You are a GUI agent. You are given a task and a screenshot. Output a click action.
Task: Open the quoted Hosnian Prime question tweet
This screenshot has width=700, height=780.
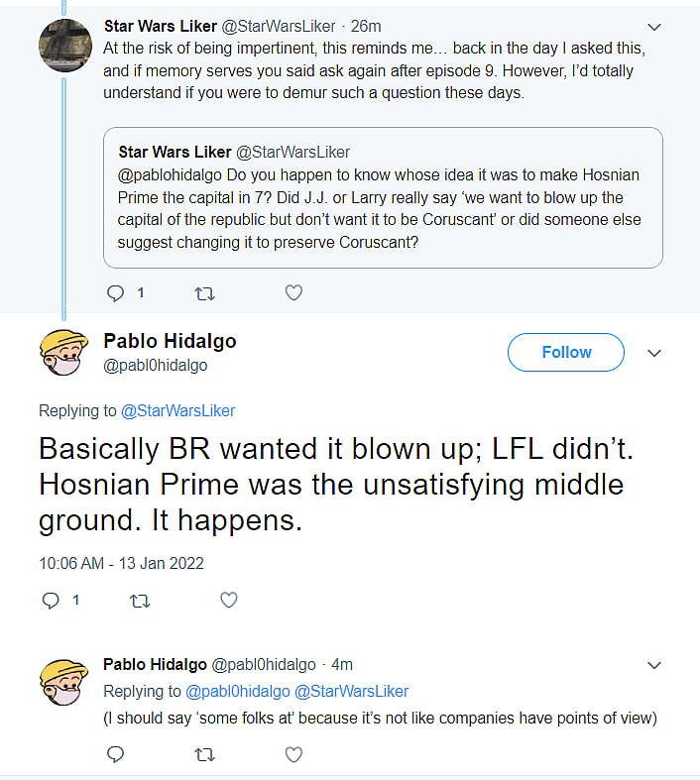point(383,197)
